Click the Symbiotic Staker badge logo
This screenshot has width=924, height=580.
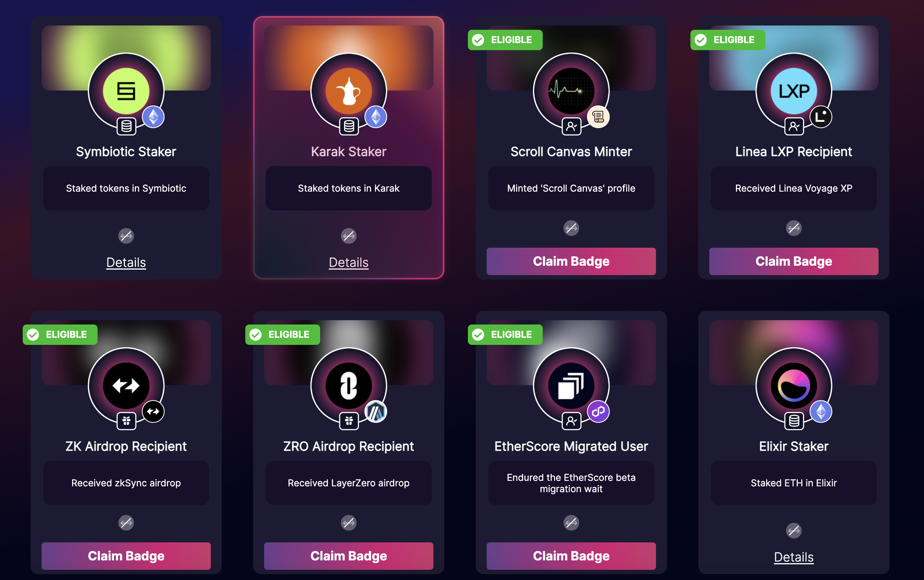coord(126,91)
